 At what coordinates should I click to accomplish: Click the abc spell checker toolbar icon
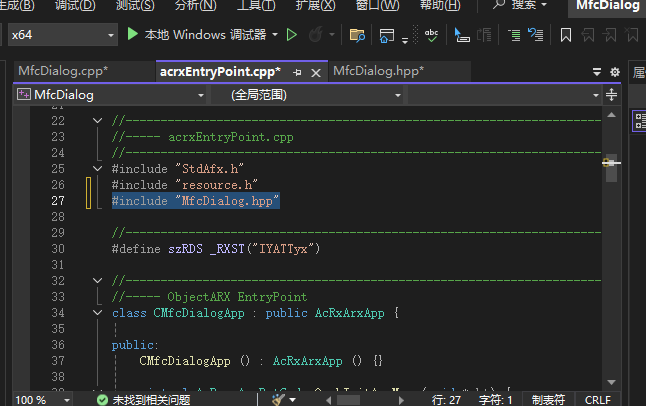pos(432,35)
